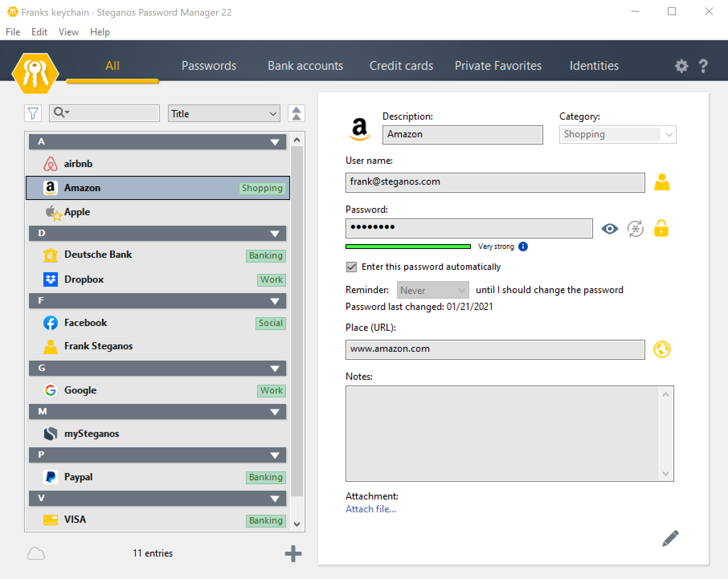Click the password generator icon
The width and height of the screenshot is (728, 579).
click(635, 229)
